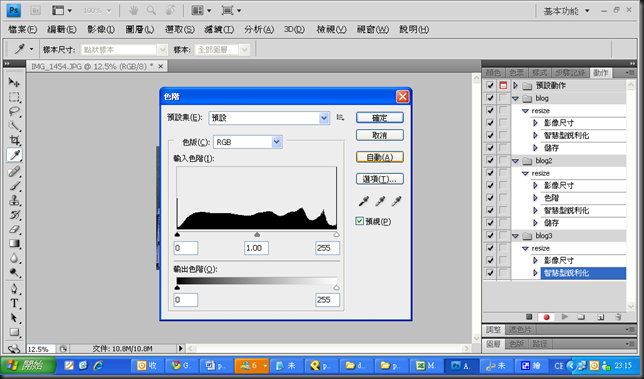Toggle the 預視 preview checkbox
The width and height of the screenshot is (644, 379).
[x=359, y=221]
